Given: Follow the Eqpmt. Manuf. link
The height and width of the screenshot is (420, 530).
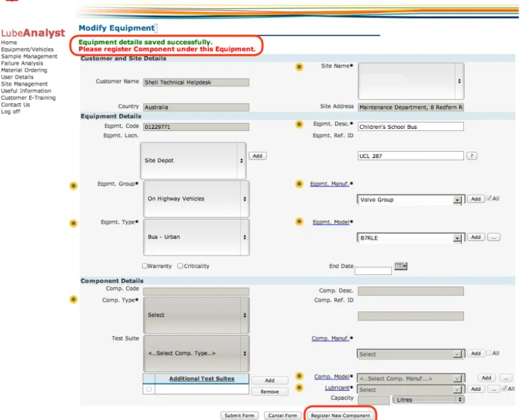Looking at the screenshot, I should [329, 184].
